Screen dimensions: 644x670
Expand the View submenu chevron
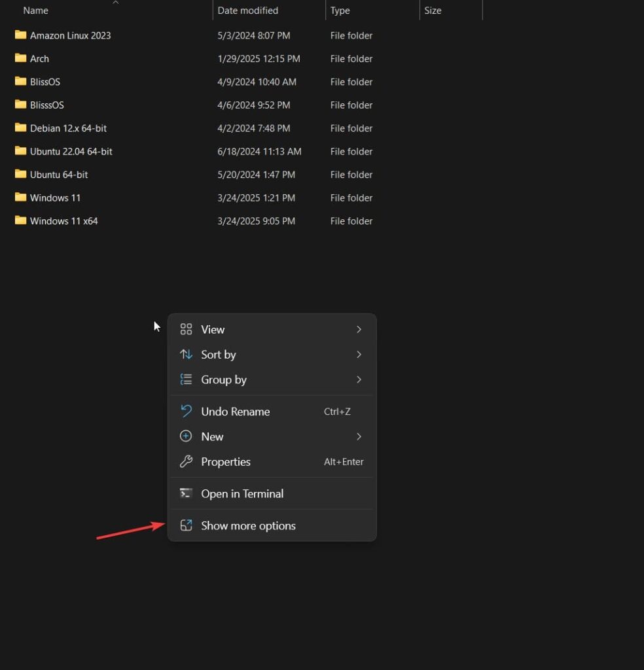[359, 329]
